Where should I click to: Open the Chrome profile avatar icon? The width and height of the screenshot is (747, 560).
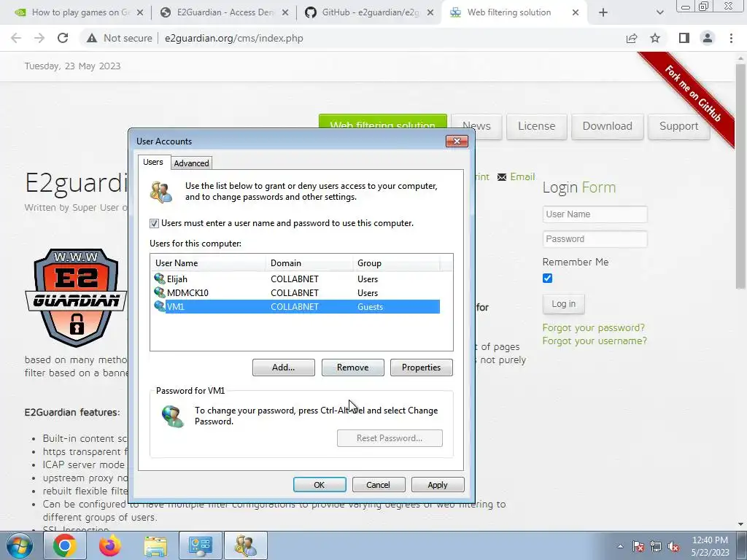point(708,38)
